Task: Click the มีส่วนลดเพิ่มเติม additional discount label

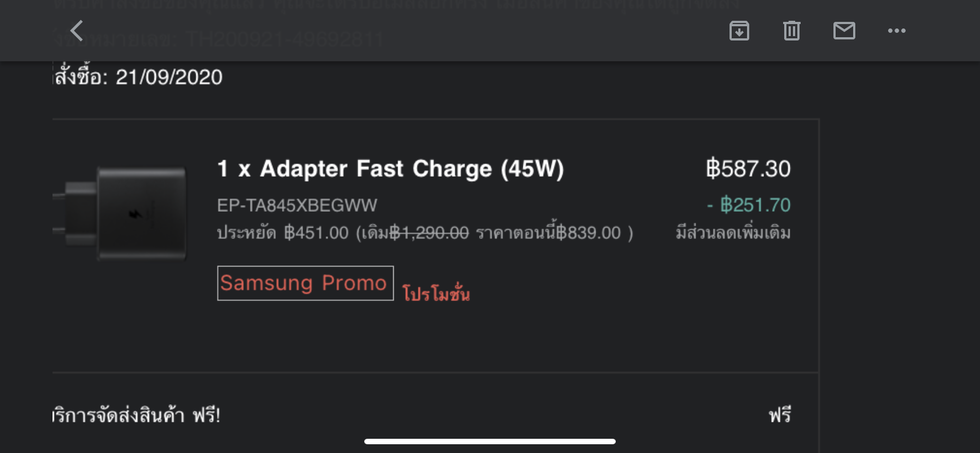Action: [x=733, y=233]
